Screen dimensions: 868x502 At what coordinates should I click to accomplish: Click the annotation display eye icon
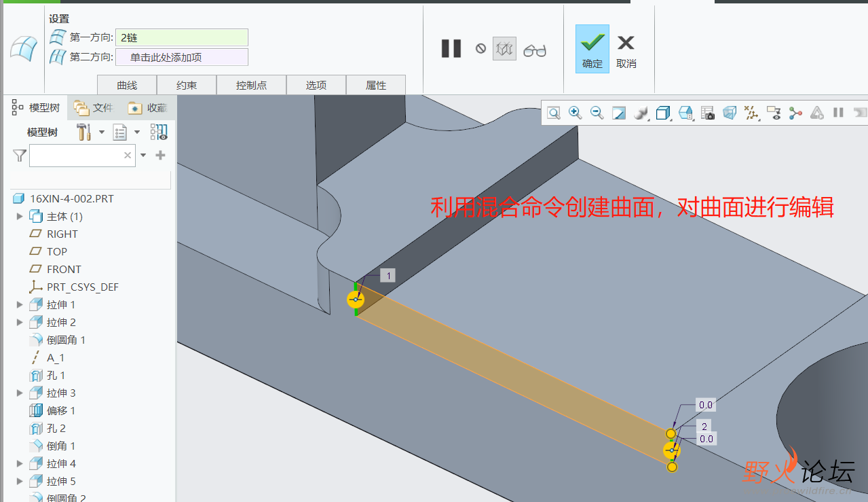(774, 113)
